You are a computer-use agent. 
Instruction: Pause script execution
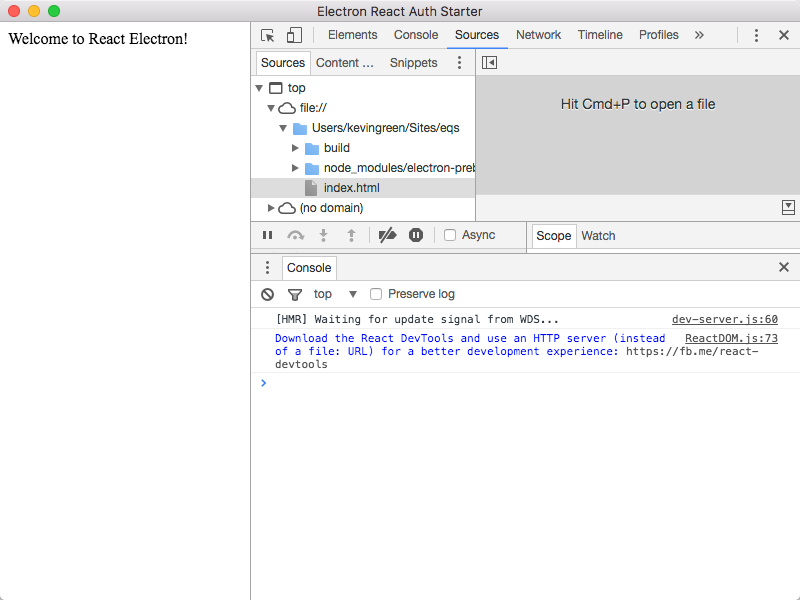click(267, 235)
